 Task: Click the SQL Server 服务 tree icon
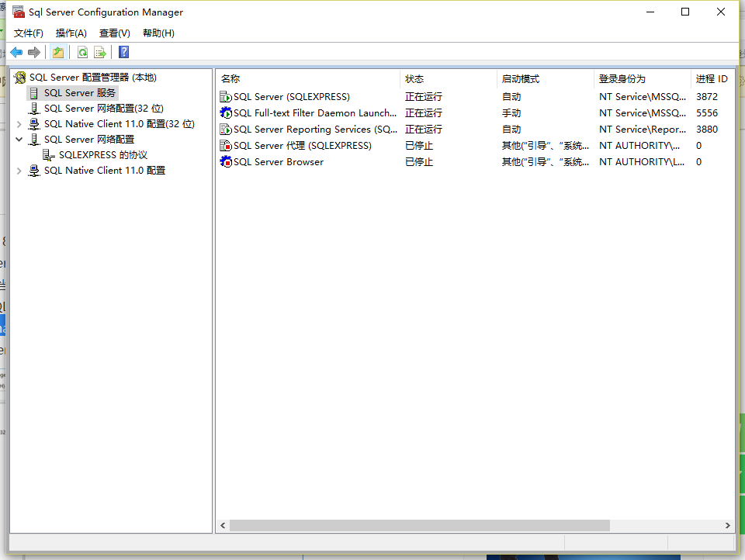click(33, 93)
